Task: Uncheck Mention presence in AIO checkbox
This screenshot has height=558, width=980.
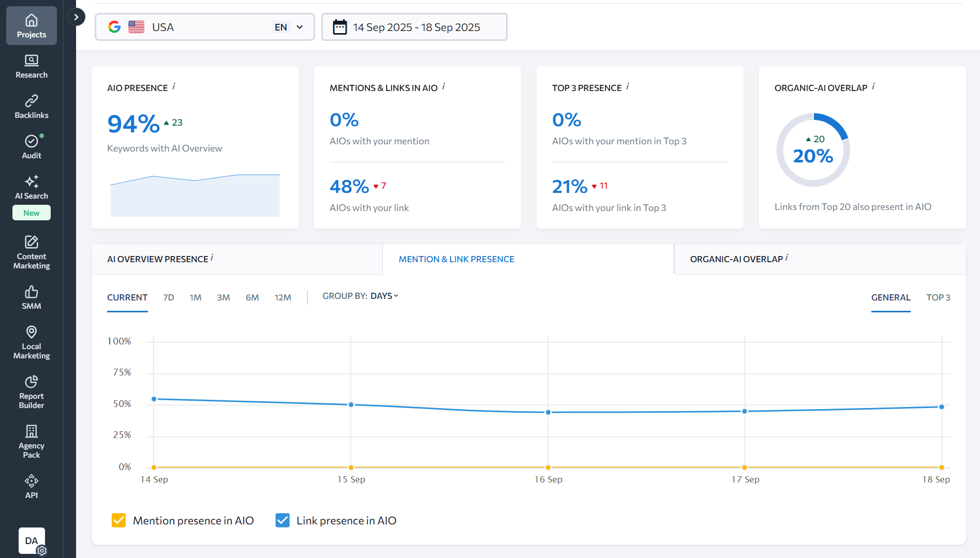Action: [x=119, y=520]
